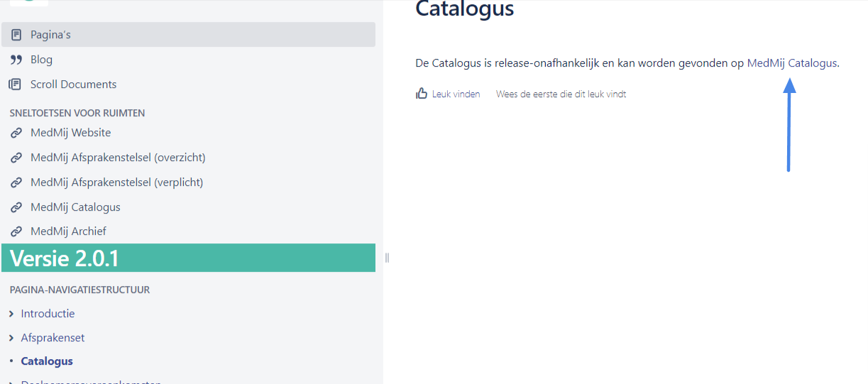
Task: Open Blog in sidebar
Action: (x=41, y=60)
